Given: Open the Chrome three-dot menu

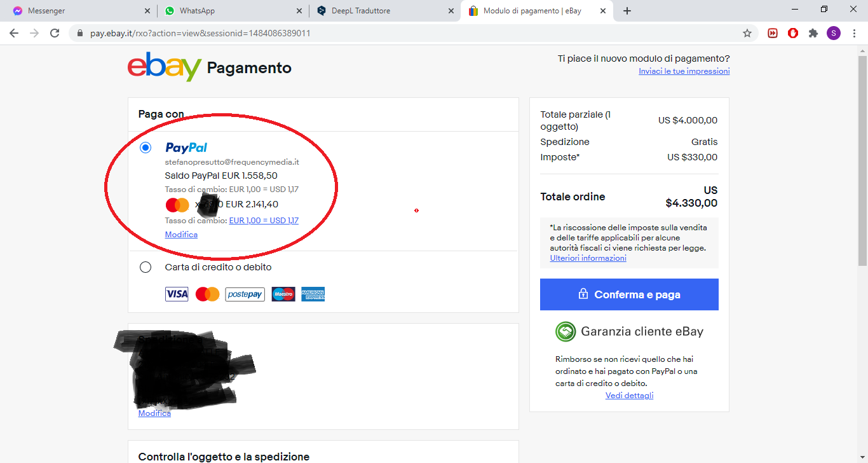Looking at the screenshot, I should 854,33.
